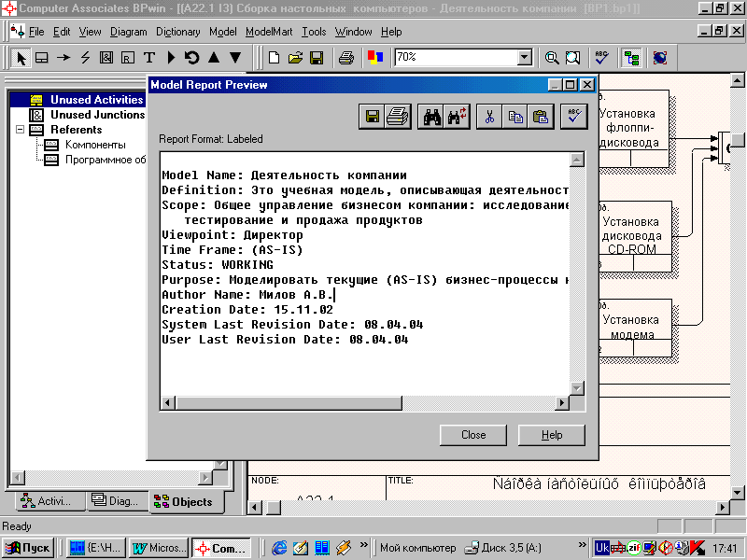Click the Установка дисковода CD-ROM activity box
The image size is (747, 560).
(x=635, y=236)
